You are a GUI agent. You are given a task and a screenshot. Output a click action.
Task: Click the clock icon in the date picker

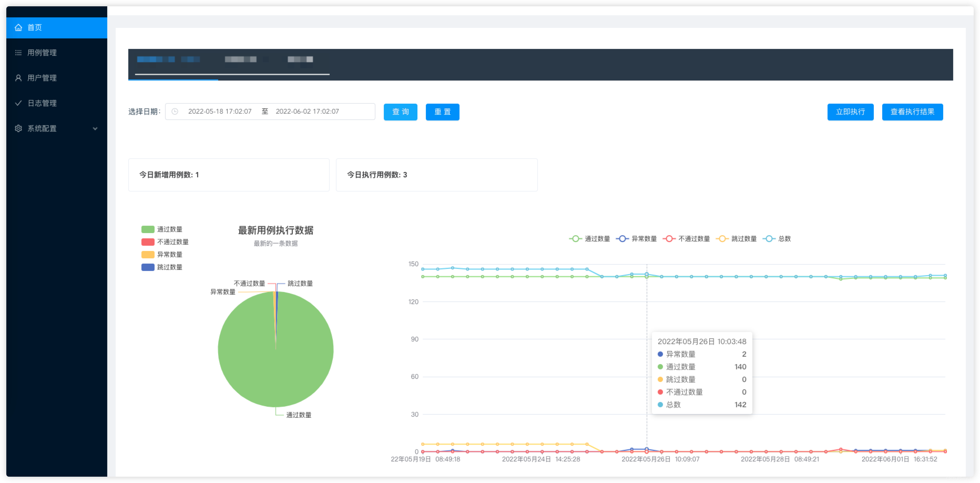[175, 112]
